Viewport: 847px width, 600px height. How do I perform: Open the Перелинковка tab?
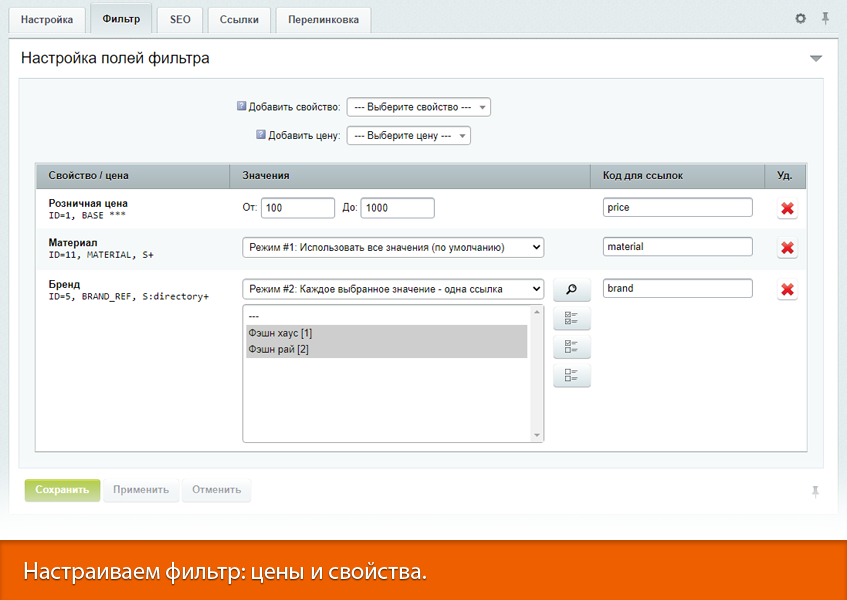pos(322,20)
